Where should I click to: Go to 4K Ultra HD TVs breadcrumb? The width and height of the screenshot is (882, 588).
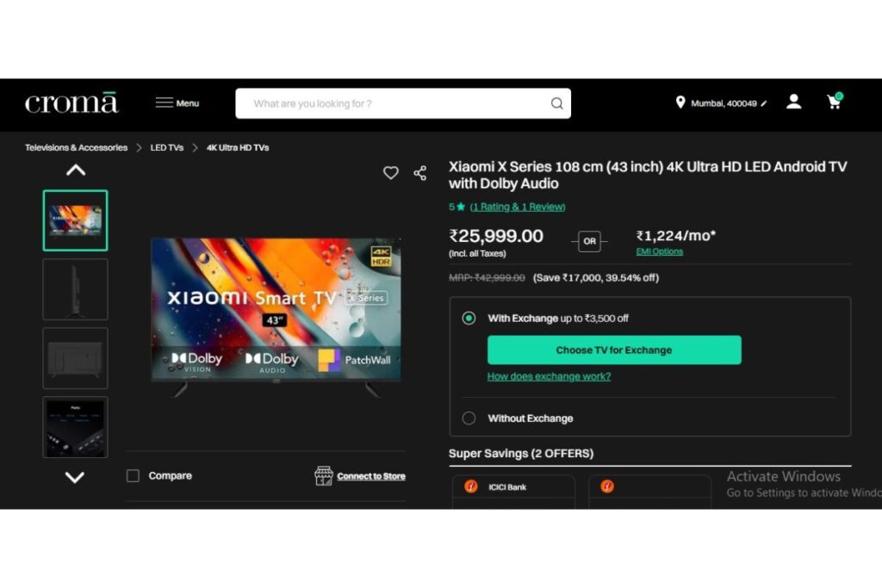(238, 147)
